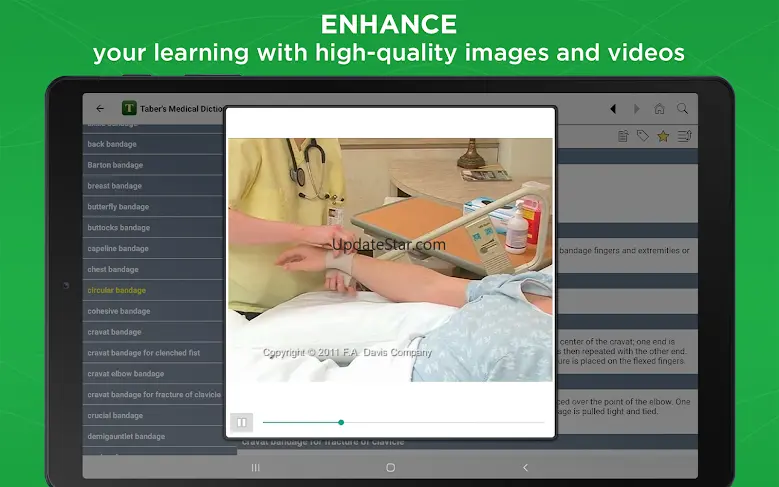Select 'capeline bandage' in the list
Image resolution: width=779 pixels, height=487 pixels.
pyautogui.click(x=153, y=248)
